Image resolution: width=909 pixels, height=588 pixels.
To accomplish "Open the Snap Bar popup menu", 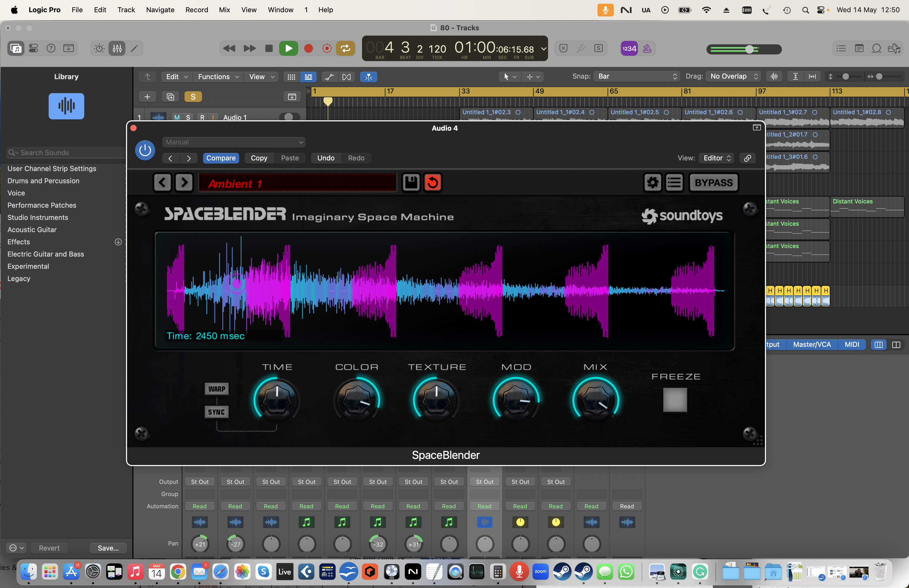I will pyautogui.click(x=636, y=76).
